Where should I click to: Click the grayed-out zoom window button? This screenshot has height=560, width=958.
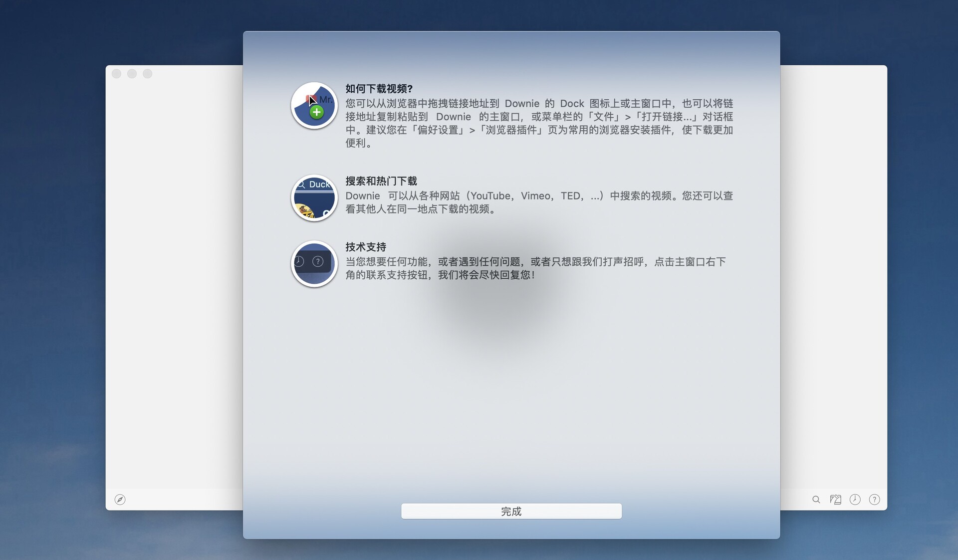(148, 74)
